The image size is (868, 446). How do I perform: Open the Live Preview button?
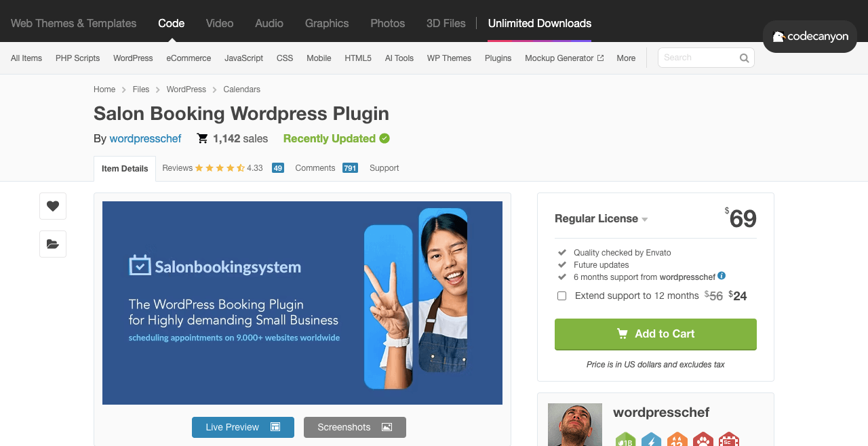(243, 427)
